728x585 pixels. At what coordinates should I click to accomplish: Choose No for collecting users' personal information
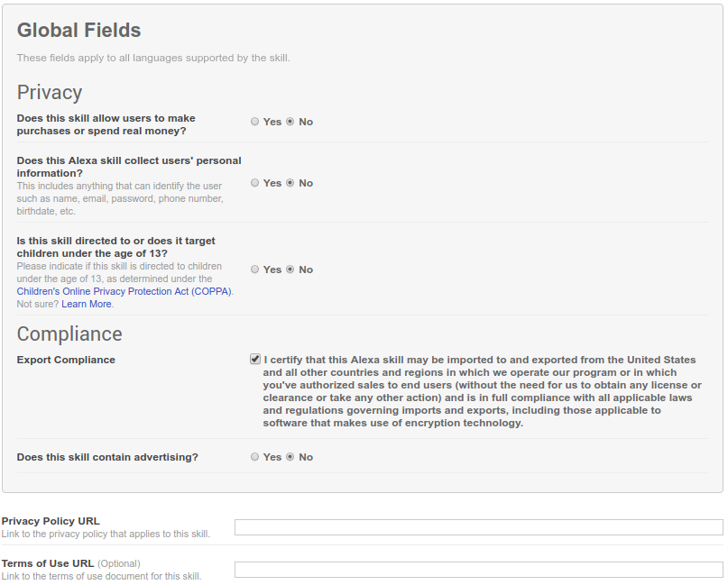[290, 183]
